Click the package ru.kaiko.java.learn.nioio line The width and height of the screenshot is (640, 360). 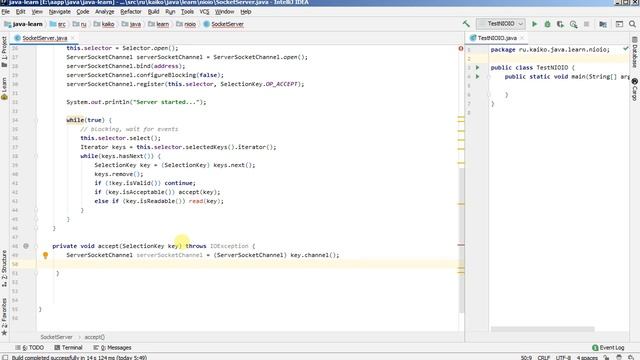[550, 49]
